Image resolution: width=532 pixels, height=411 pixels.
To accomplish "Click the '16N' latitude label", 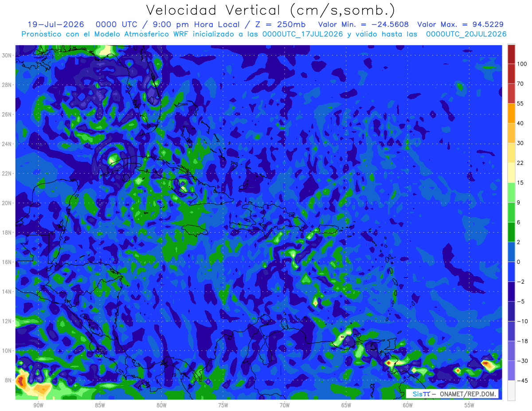I will pyautogui.click(x=6, y=262).
